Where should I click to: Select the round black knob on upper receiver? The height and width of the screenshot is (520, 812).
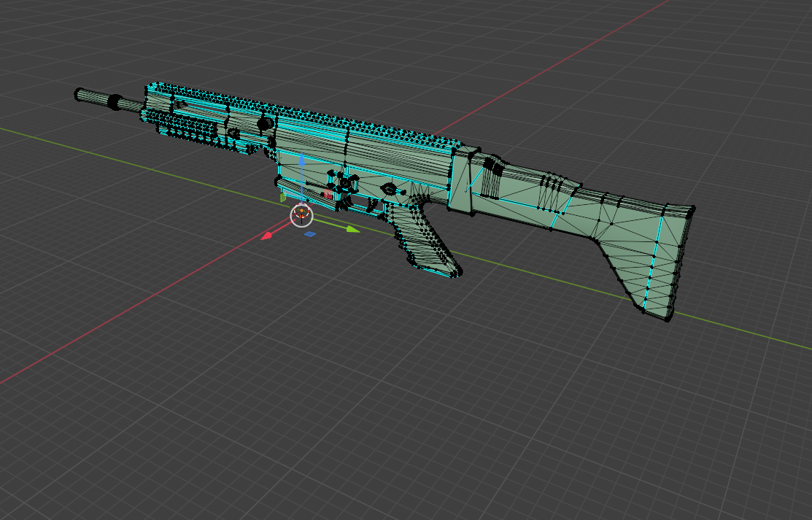click(x=265, y=125)
